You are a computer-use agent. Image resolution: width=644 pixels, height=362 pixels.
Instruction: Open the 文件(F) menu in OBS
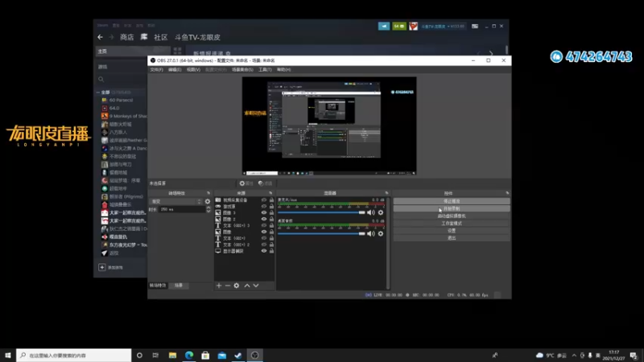[x=156, y=70]
